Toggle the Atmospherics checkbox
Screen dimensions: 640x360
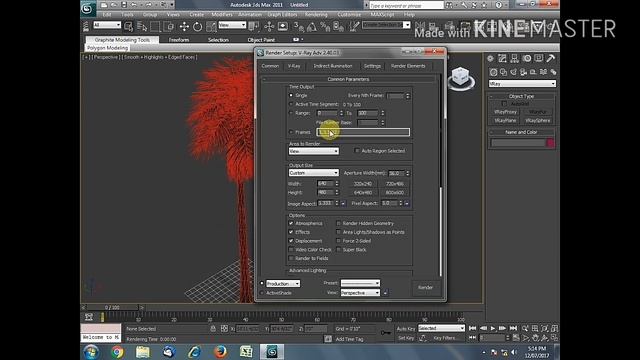pos(291,223)
